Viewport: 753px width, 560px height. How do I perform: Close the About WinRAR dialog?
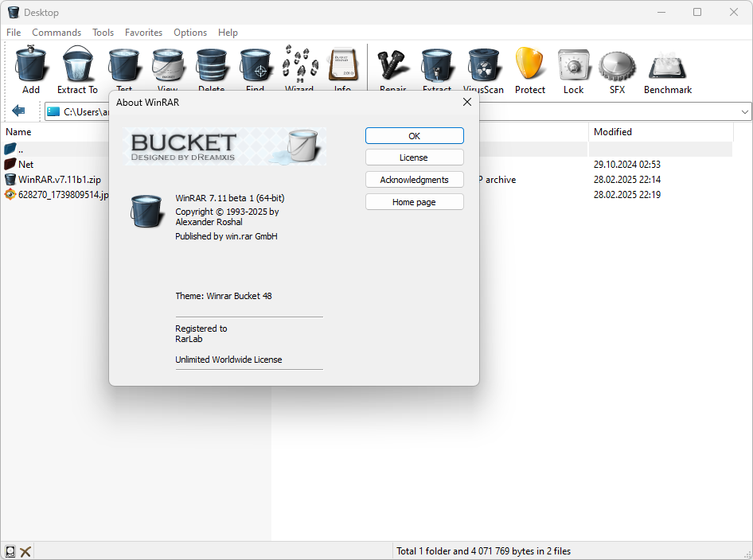coord(466,102)
